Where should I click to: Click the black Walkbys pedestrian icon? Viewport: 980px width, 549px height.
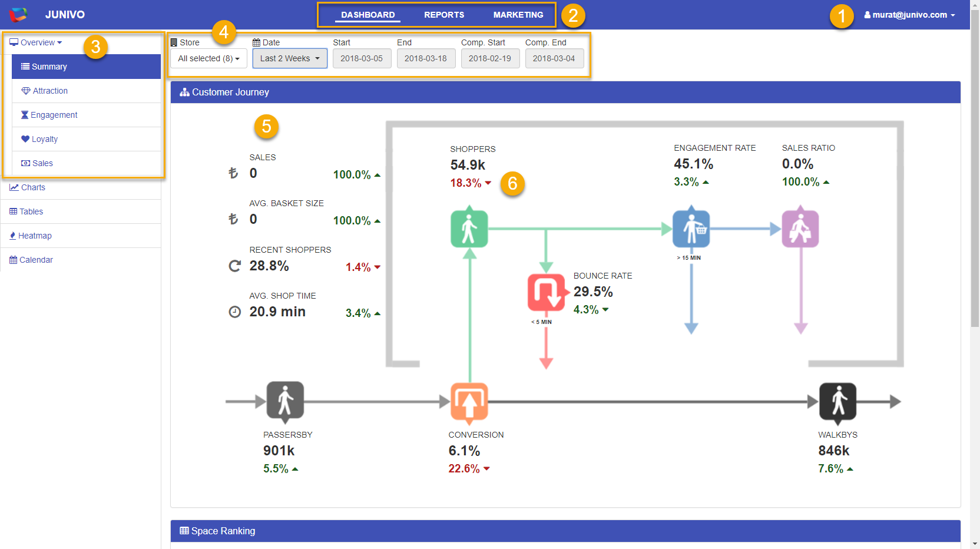click(837, 402)
